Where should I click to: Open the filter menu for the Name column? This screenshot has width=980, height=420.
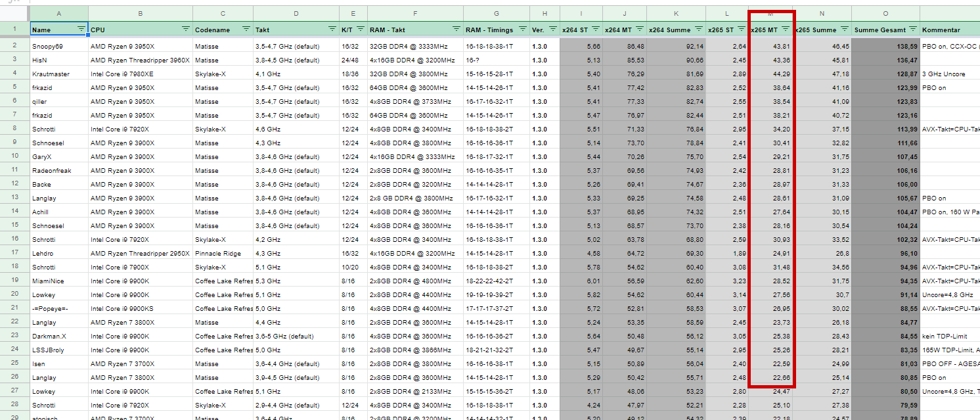[x=81, y=29]
